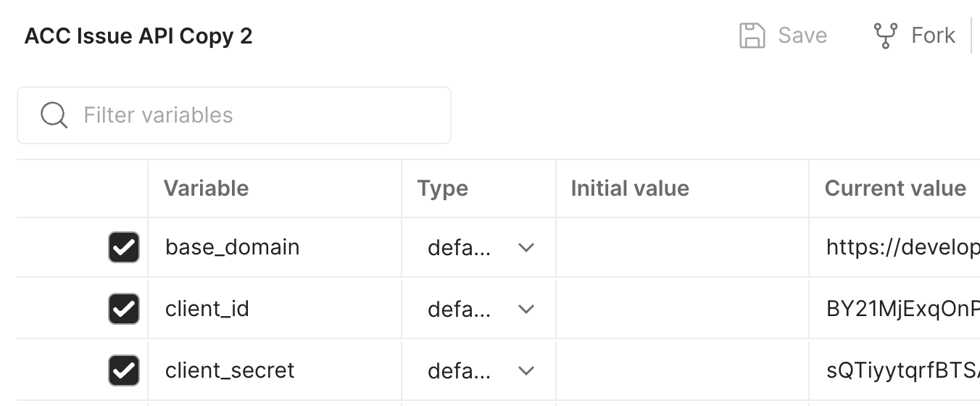Click the Save button label

[802, 35]
